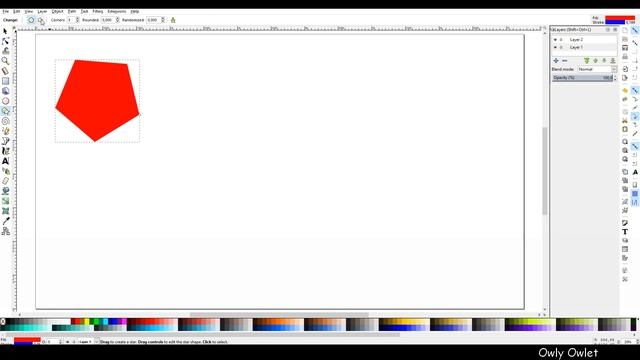Reset shape parameters to defaults icon
This screenshot has height=360, width=640.
[173, 20]
